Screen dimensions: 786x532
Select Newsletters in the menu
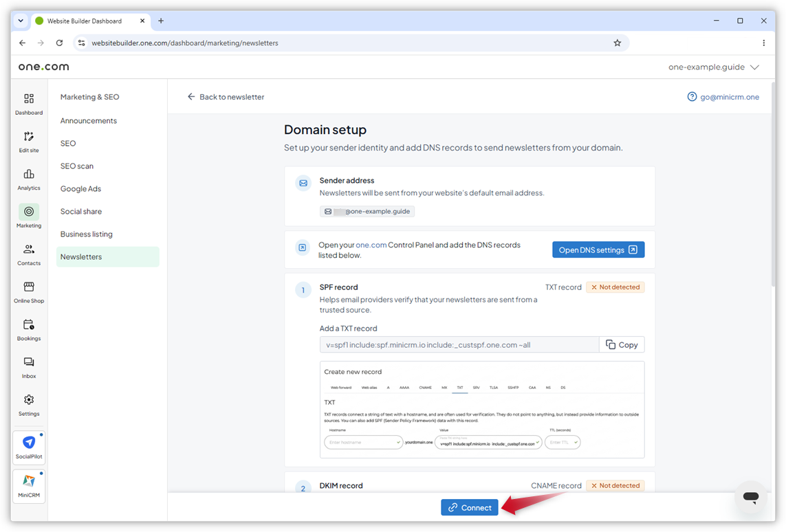point(108,256)
